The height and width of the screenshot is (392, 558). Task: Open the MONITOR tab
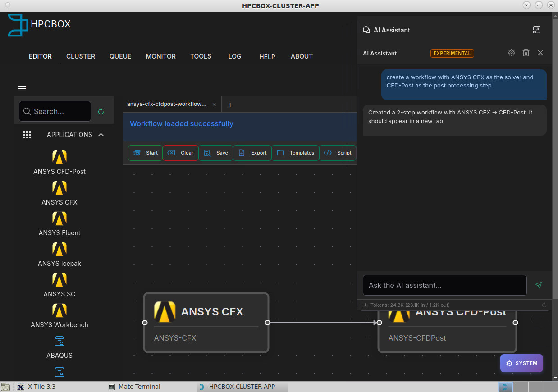click(160, 56)
